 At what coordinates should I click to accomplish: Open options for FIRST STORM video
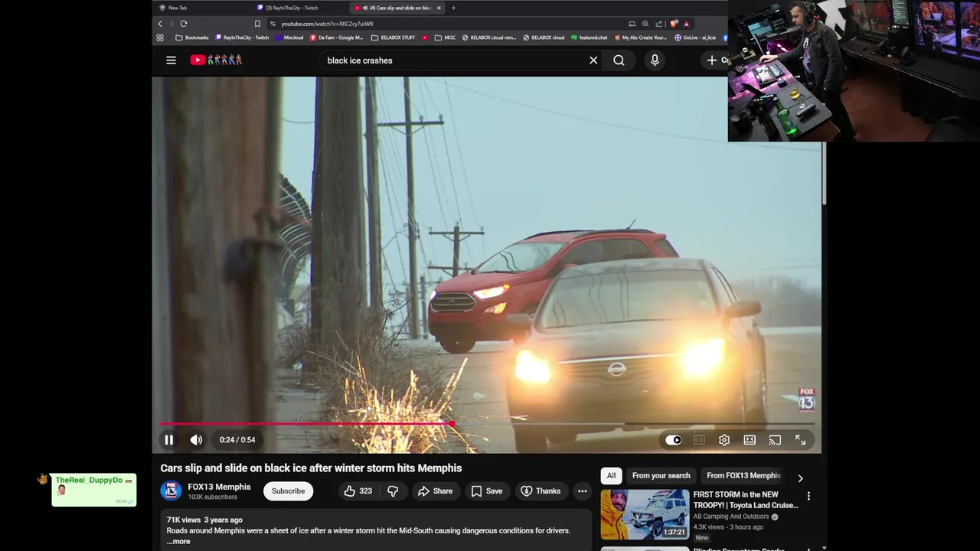tap(808, 496)
